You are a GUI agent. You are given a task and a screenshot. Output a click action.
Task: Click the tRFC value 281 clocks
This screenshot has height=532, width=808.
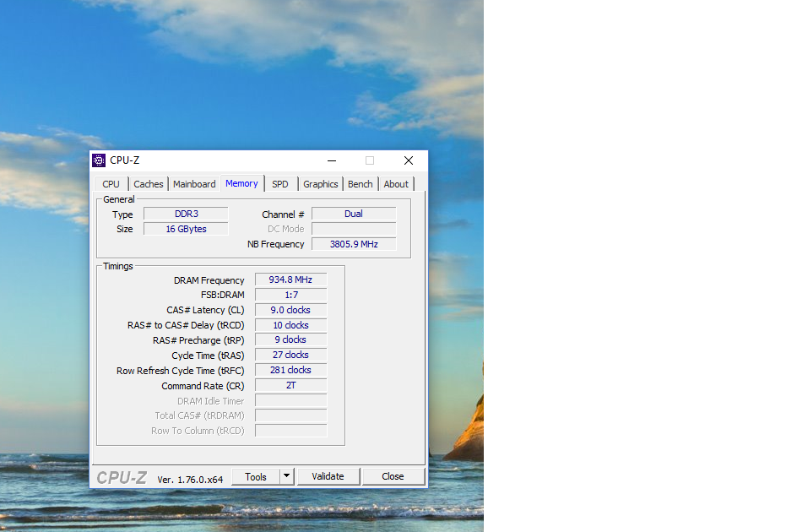(291, 370)
